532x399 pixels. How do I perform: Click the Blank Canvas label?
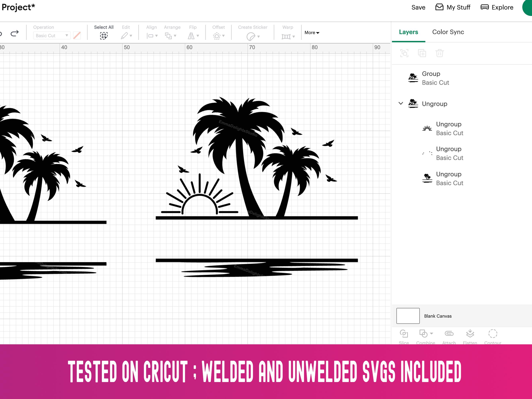pyautogui.click(x=438, y=316)
